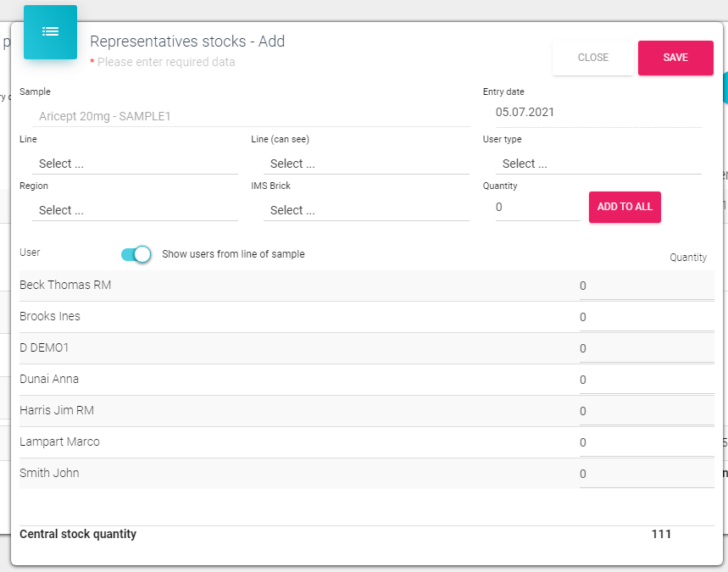Select quantity field for Harris Jim RM

coord(646,412)
